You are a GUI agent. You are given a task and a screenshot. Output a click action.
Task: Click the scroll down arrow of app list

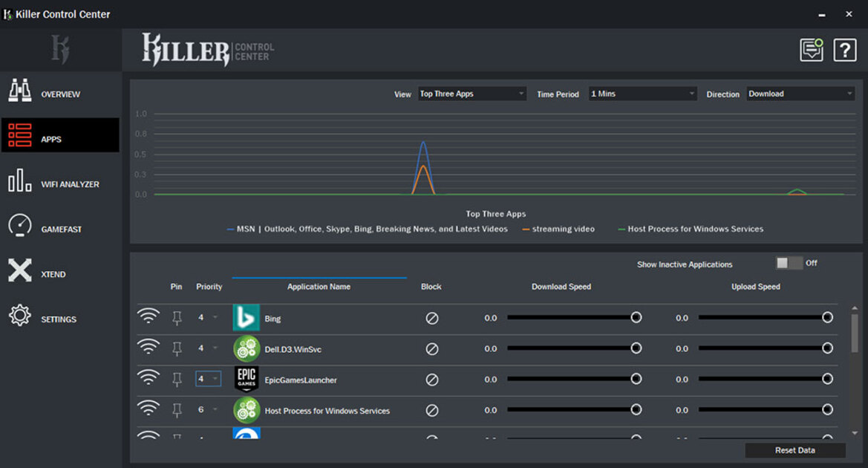tap(855, 433)
